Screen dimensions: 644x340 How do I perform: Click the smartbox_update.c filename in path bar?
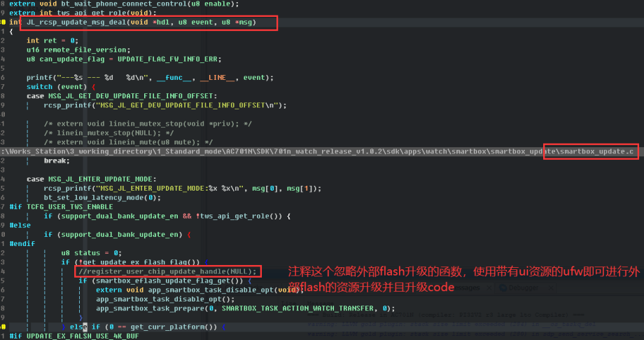click(x=597, y=151)
